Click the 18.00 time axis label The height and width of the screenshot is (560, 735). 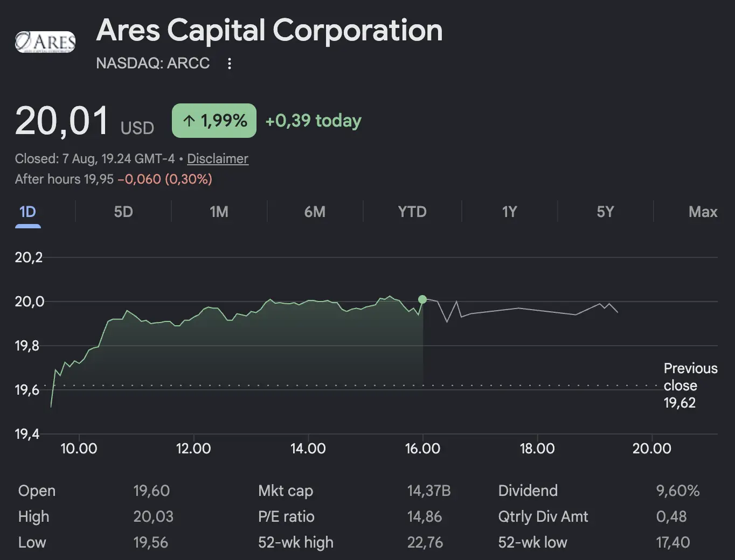point(537,449)
